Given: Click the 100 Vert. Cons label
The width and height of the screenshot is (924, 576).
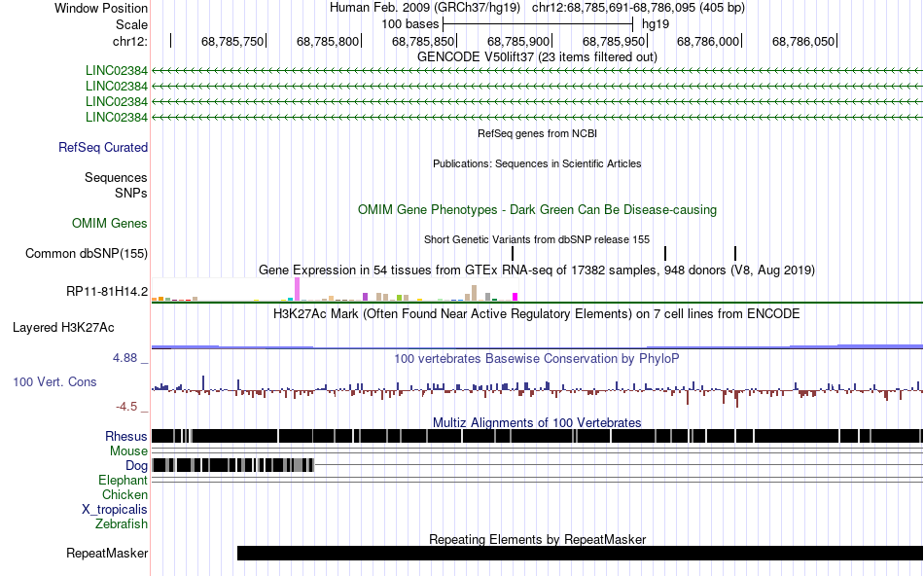Looking at the screenshot, I should (x=54, y=382).
